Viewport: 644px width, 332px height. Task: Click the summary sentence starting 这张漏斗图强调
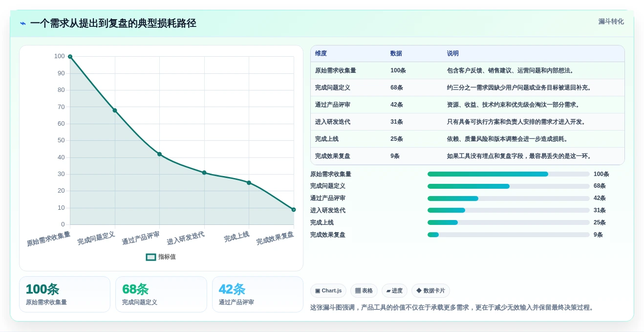(x=453, y=308)
